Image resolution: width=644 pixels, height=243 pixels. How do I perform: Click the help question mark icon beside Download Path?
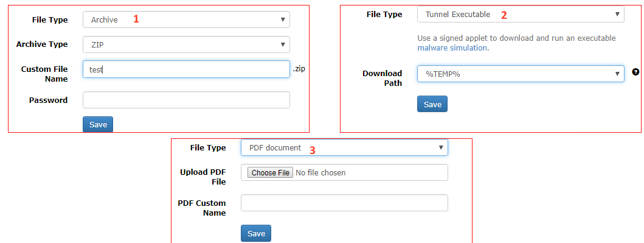pyautogui.click(x=635, y=72)
